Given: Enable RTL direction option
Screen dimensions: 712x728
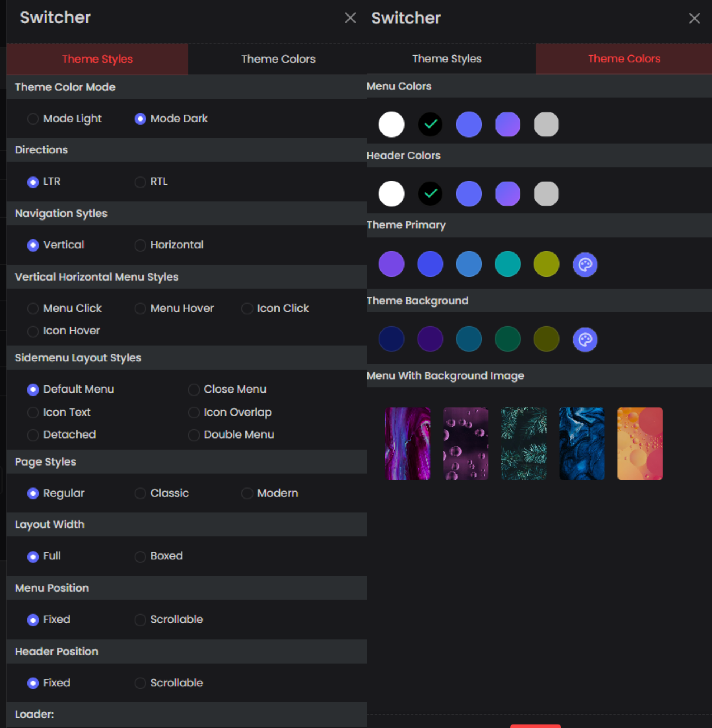Looking at the screenshot, I should (140, 182).
